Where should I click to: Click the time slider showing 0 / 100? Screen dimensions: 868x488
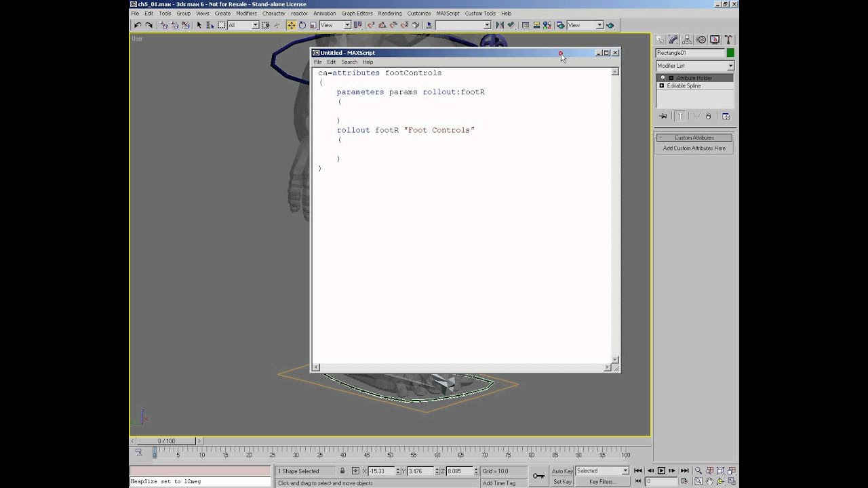pyautogui.click(x=166, y=441)
